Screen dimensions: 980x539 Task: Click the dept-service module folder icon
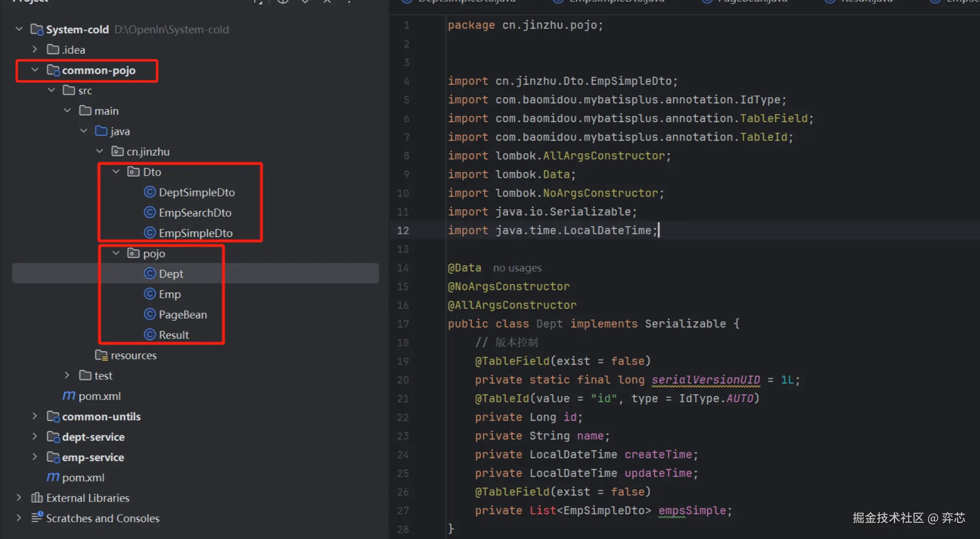click(x=53, y=437)
